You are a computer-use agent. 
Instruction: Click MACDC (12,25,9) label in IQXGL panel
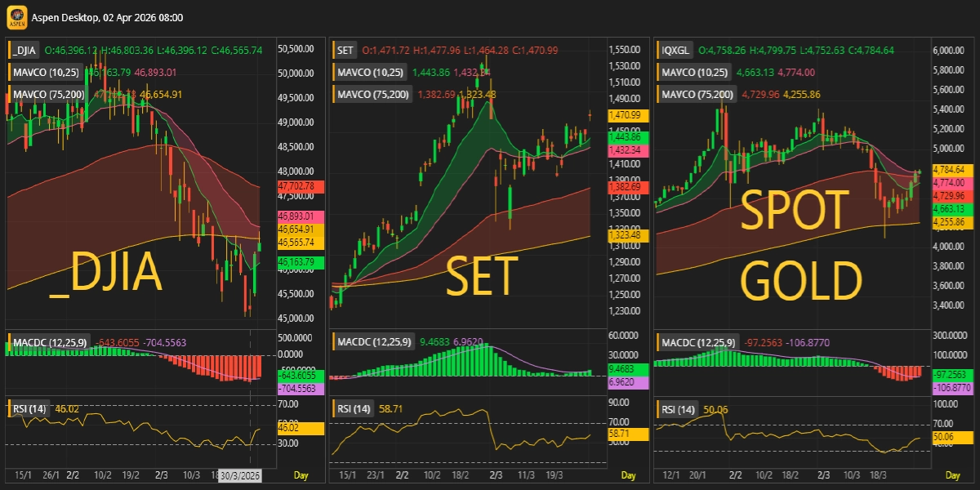[700, 341]
